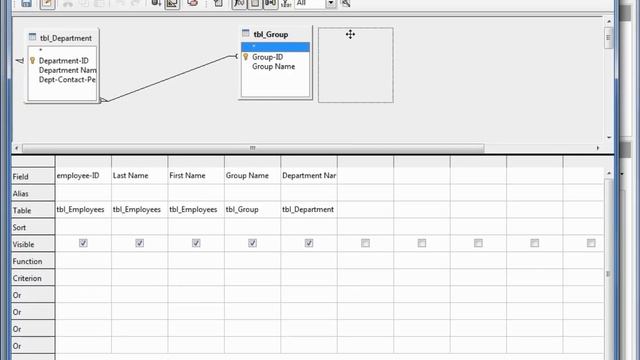Click the Sort cell under Last Name

[x=140, y=227]
